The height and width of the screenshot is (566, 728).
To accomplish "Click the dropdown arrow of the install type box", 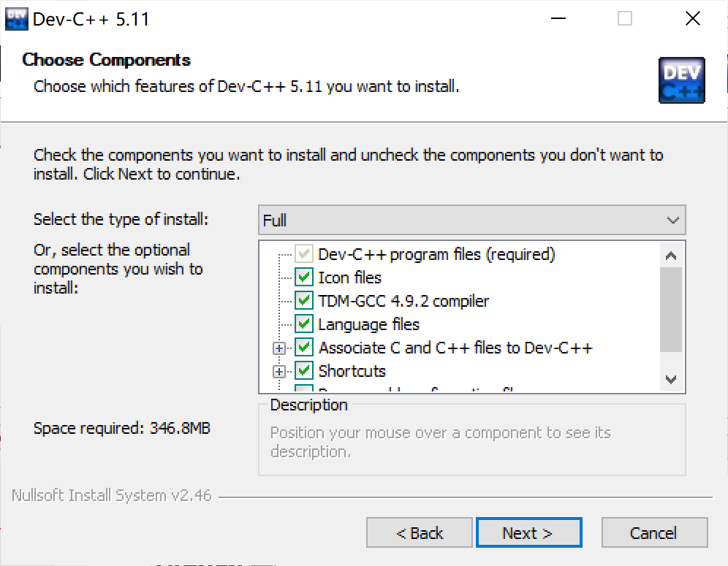I will [x=672, y=220].
